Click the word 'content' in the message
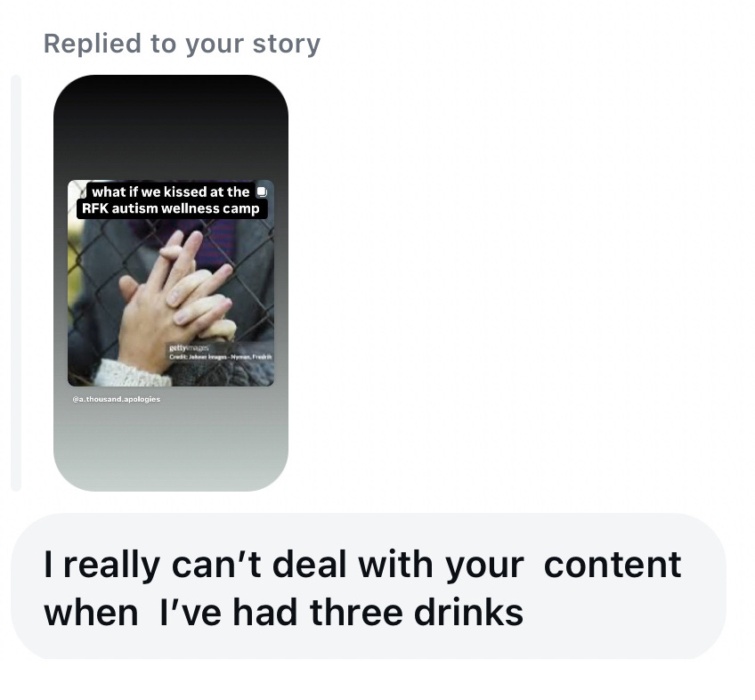This screenshot has height=700, width=755. 612,564
